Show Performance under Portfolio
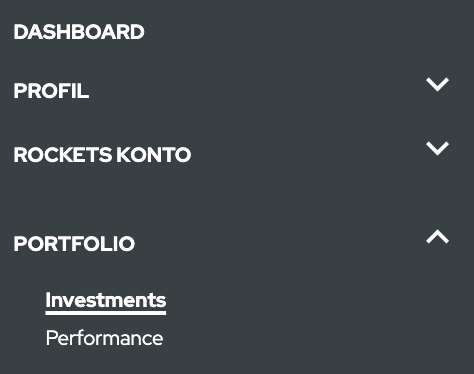The image size is (474, 374). (x=104, y=338)
